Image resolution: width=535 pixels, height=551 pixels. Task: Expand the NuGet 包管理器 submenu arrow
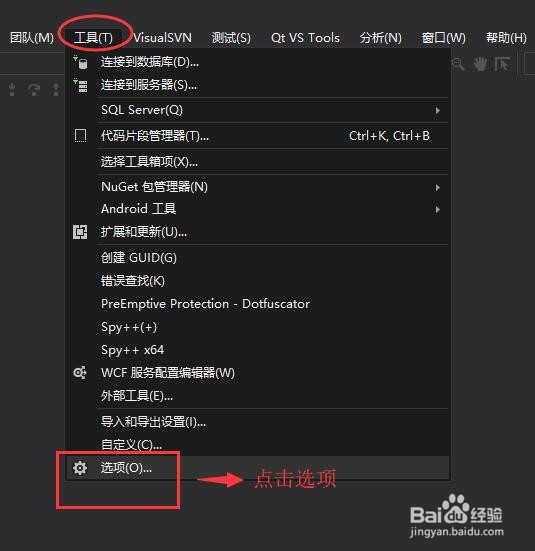pyautogui.click(x=438, y=187)
